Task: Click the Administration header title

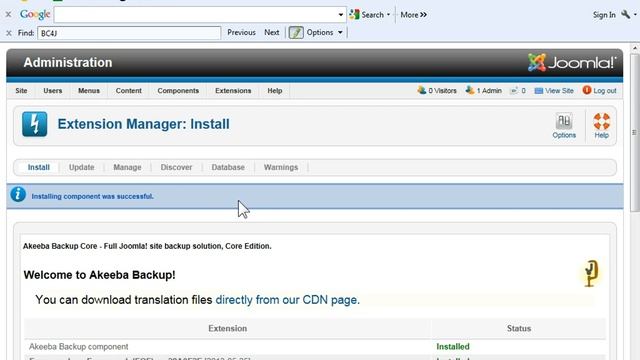Action: 68,63
